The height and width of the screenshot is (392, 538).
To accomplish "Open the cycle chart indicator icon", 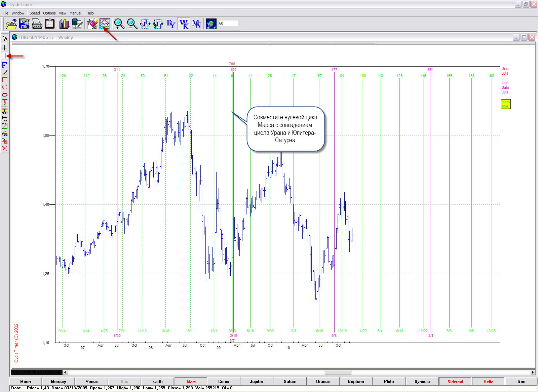I will click(x=105, y=24).
